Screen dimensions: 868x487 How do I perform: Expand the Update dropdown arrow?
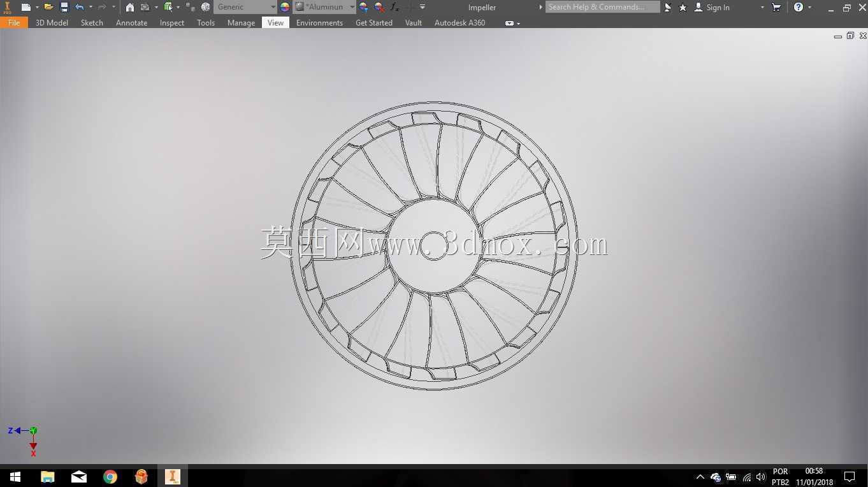click(x=156, y=7)
